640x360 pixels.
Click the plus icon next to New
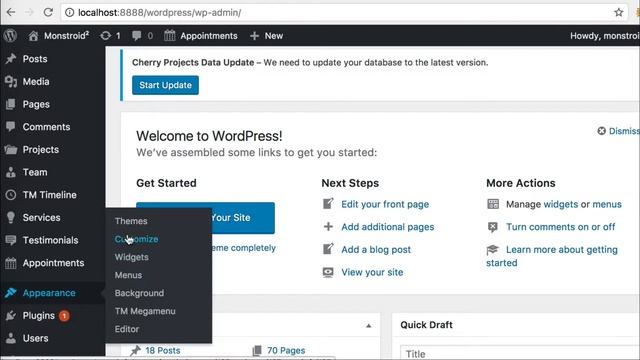point(254,36)
